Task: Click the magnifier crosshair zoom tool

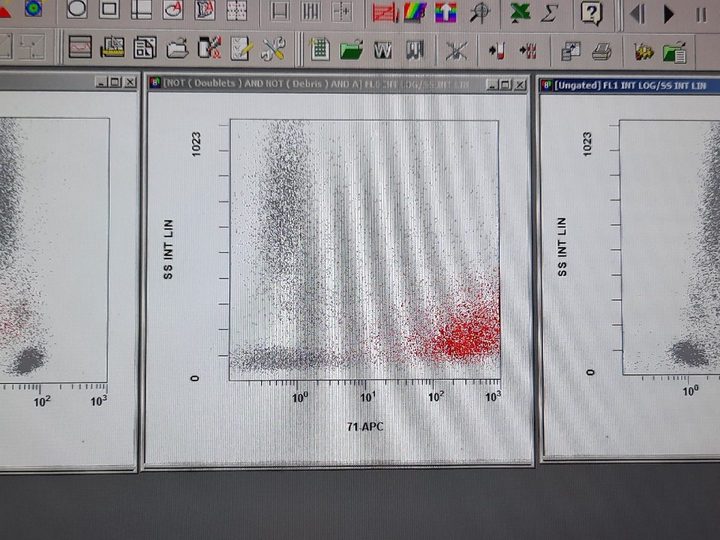Action: point(480,13)
